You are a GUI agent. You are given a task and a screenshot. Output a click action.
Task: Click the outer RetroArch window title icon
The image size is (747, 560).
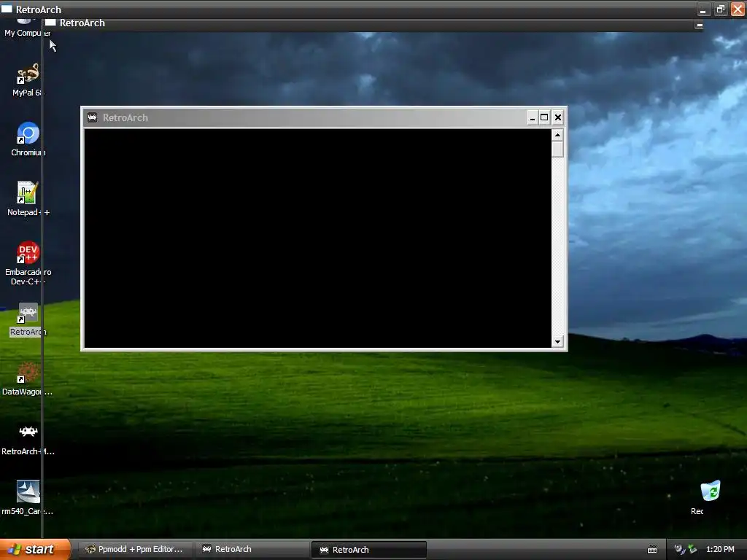point(7,9)
